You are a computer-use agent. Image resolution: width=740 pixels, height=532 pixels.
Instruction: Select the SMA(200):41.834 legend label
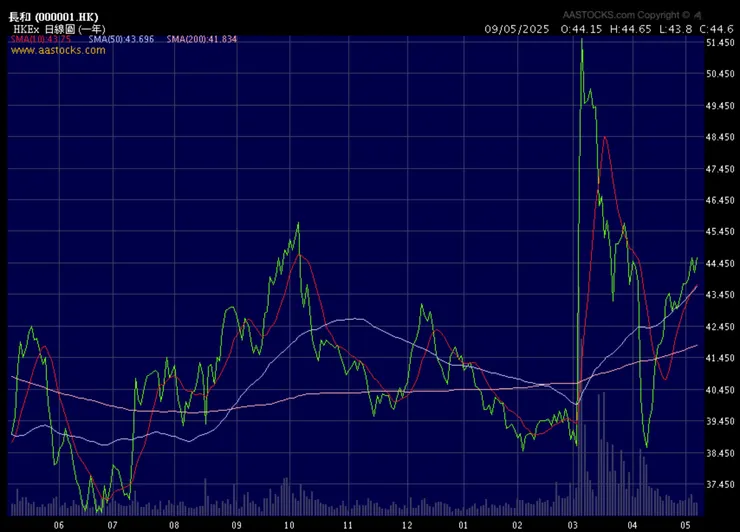pos(202,39)
